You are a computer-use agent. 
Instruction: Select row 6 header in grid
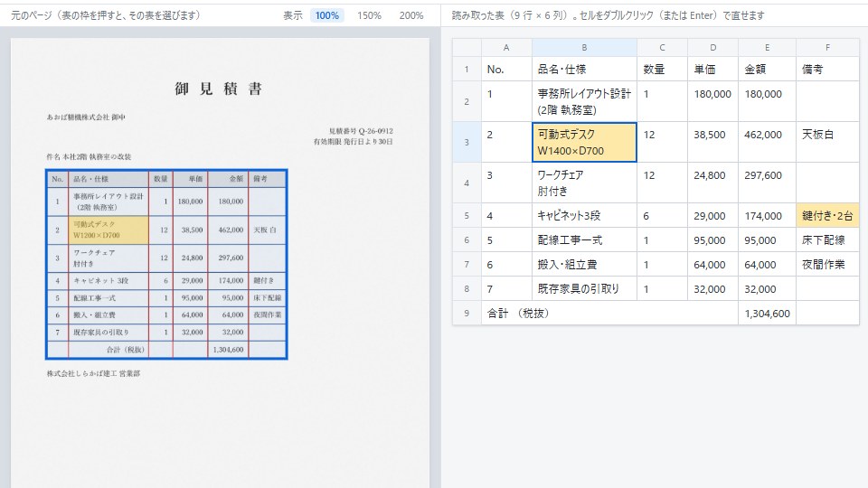pos(467,239)
